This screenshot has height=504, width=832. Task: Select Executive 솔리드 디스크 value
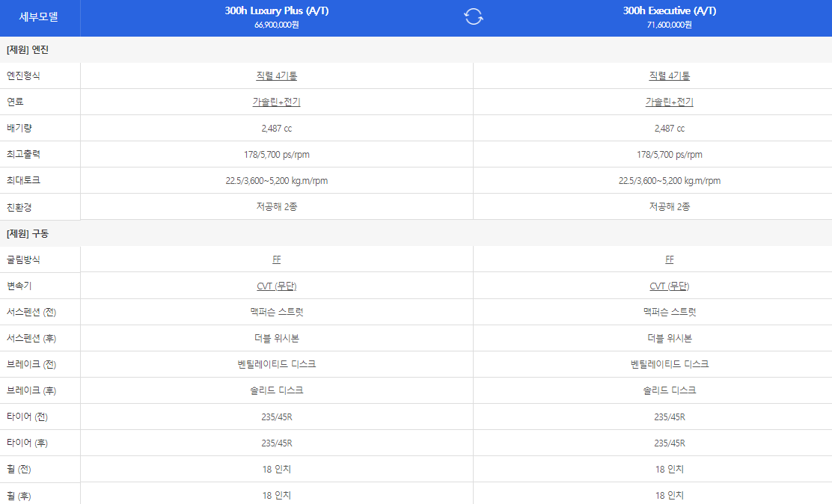(669, 390)
